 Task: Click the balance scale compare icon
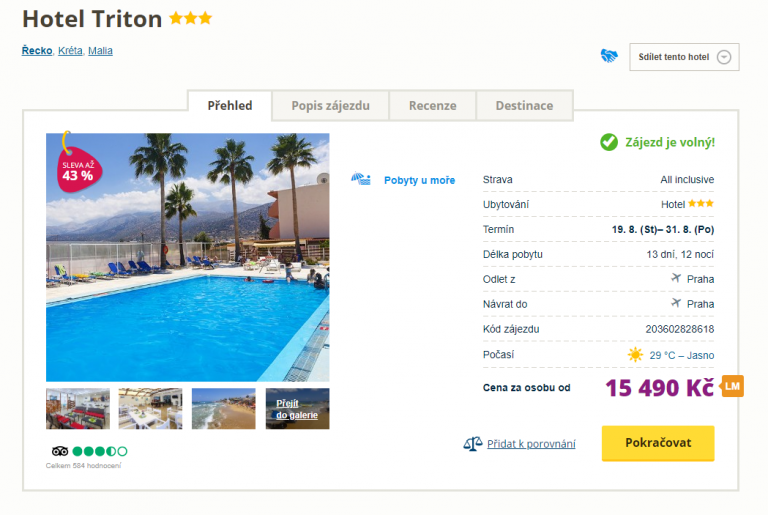tap(472, 443)
